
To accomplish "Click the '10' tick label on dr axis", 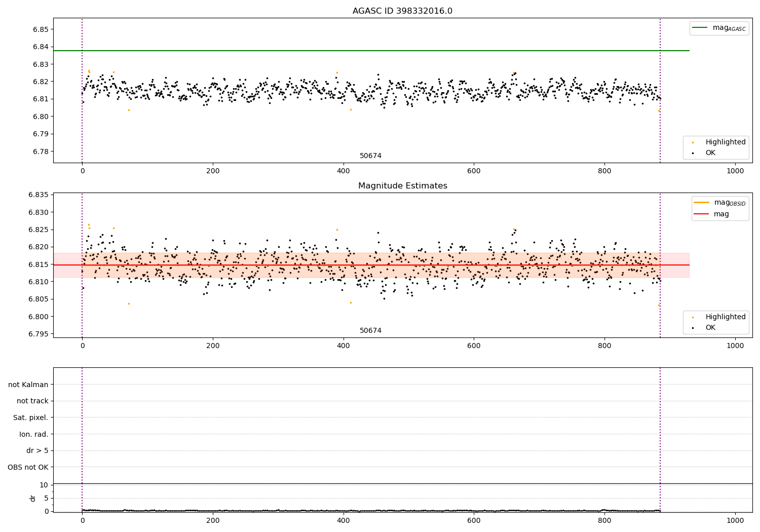I will pyautogui.click(x=44, y=485).
